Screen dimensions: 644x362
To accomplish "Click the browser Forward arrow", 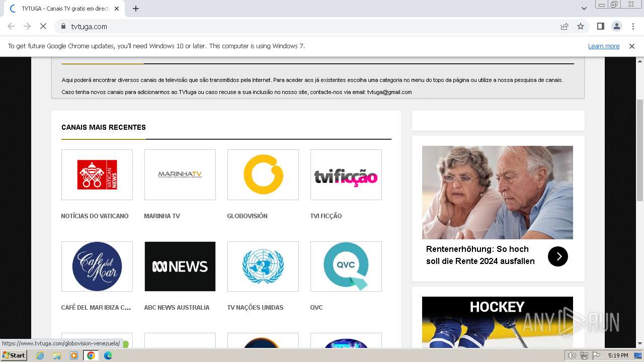I will tap(27, 26).
